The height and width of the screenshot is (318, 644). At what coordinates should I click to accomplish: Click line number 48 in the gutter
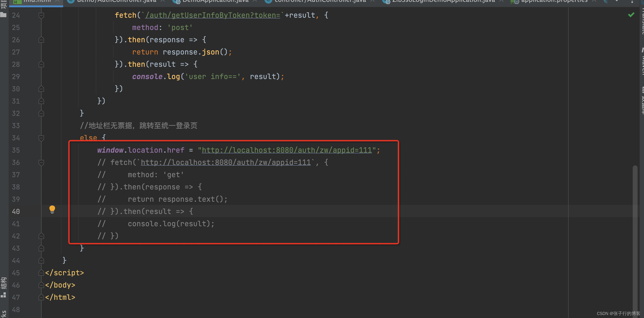pyautogui.click(x=16, y=310)
